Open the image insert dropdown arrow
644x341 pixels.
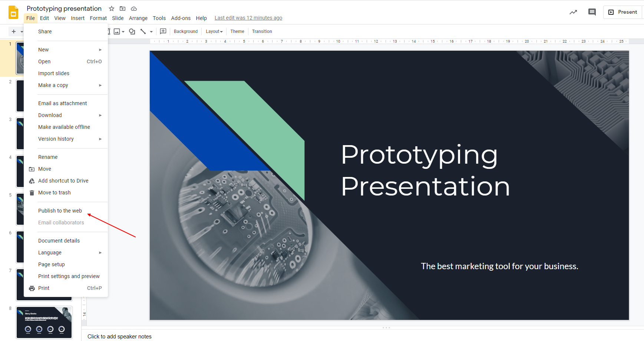point(123,32)
